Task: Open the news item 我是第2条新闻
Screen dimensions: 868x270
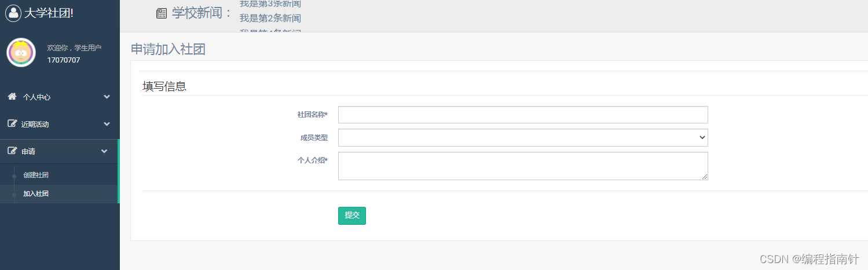Action: [270, 19]
